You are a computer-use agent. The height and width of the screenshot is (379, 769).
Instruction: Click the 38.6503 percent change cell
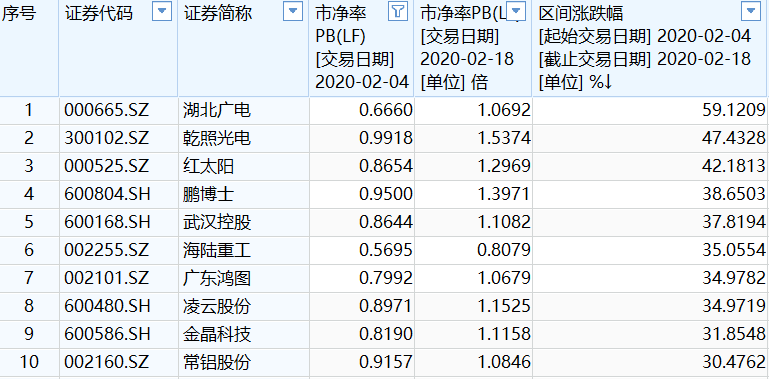[x=650, y=194]
